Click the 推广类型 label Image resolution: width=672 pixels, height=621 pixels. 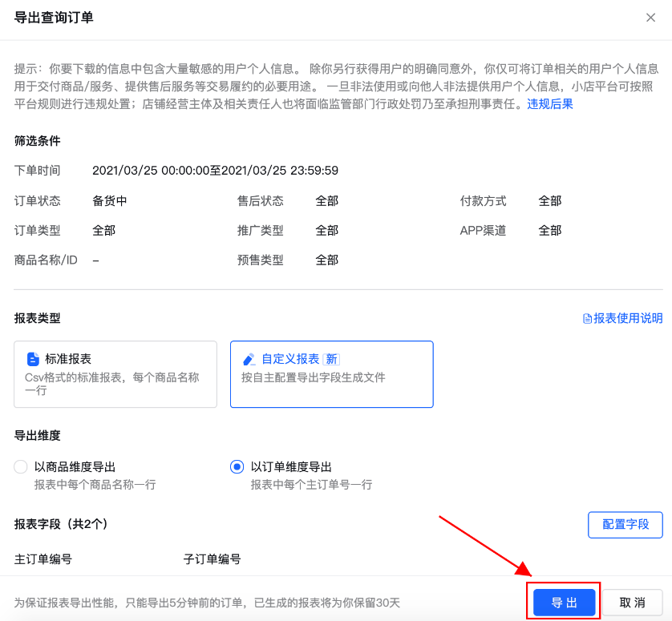point(260,231)
